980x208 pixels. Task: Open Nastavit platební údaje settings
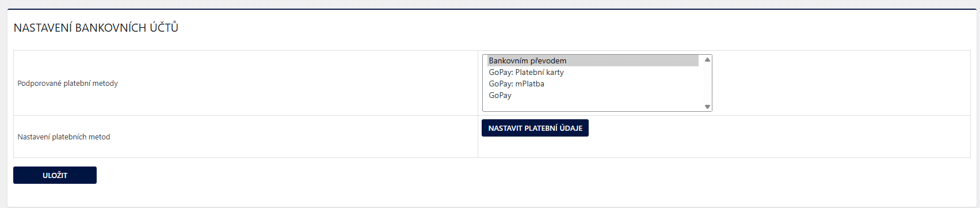click(535, 128)
